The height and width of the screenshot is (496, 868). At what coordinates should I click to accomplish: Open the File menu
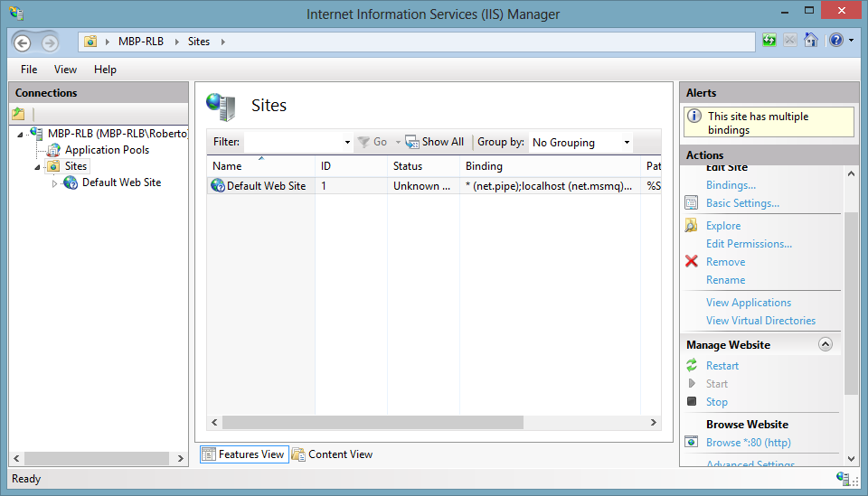(x=29, y=70)
